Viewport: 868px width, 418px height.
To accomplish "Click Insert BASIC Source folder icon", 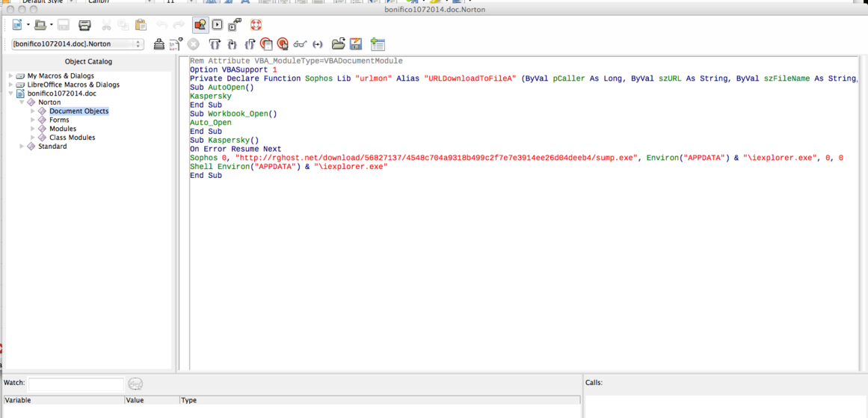I will click(x=338, y=44).
